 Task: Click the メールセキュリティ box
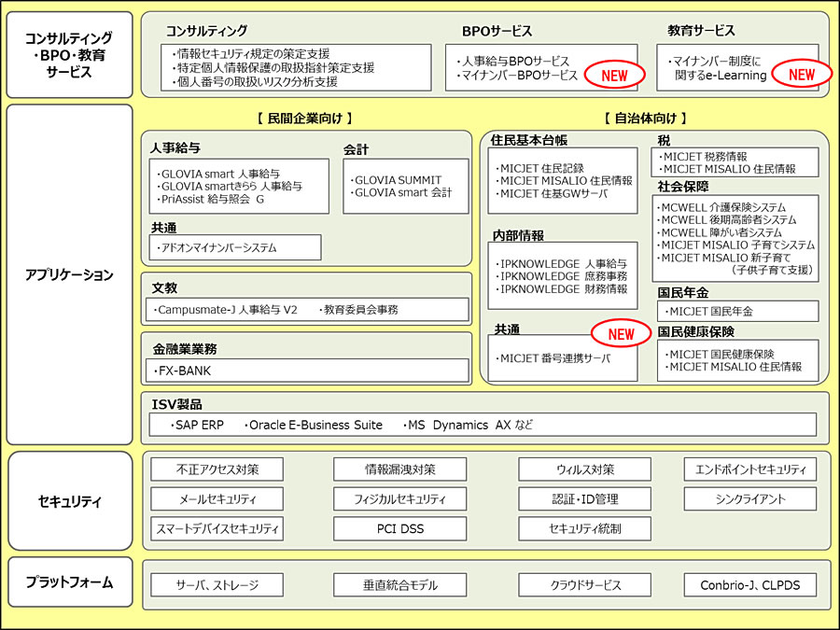coord(217,499)
